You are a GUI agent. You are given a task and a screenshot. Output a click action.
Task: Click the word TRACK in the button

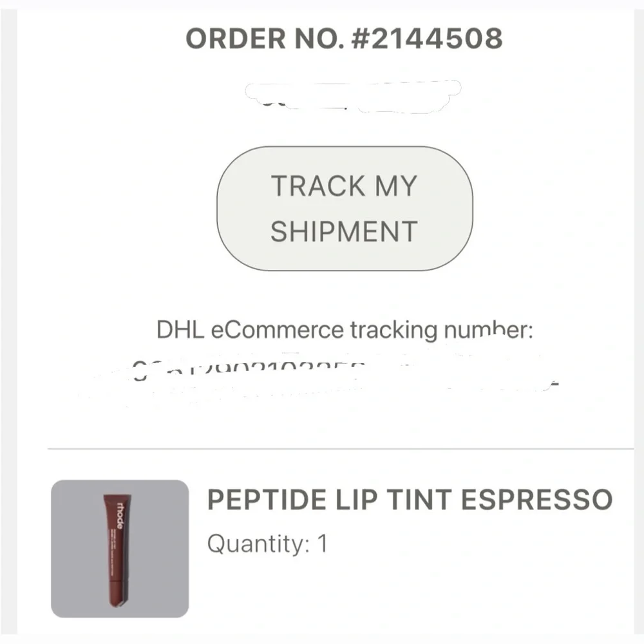tap(318, 185)
